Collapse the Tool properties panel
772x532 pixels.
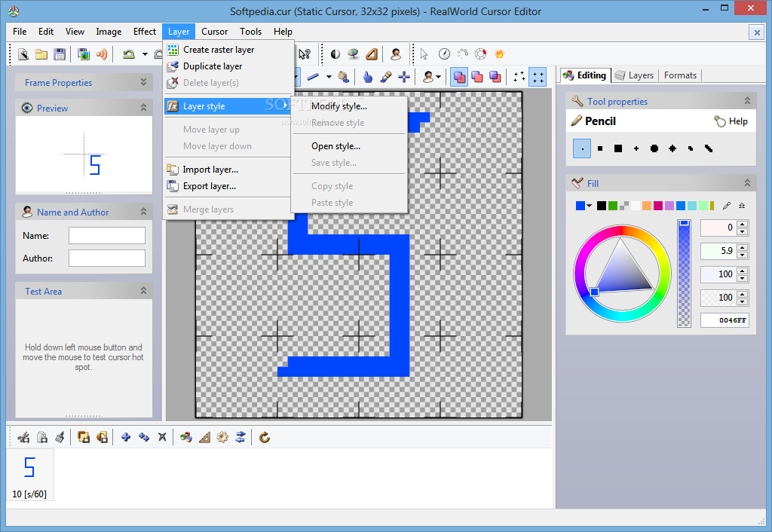click(x=747, y=101)
